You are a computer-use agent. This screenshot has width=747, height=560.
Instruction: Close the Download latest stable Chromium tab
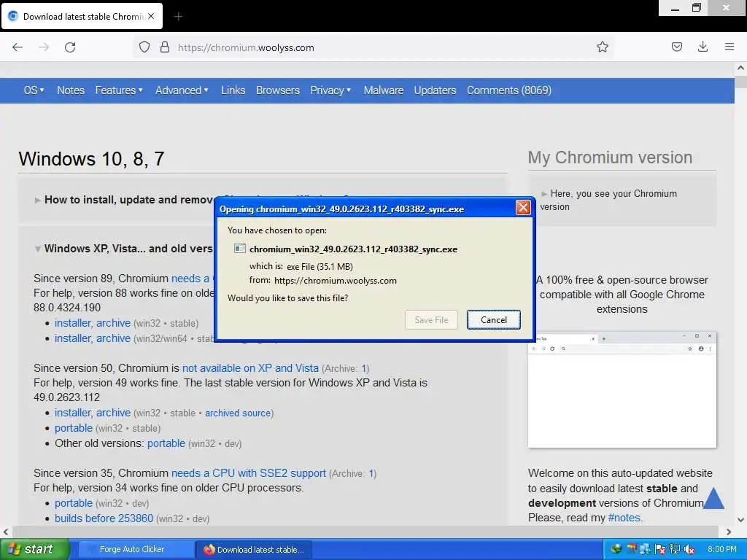pos(151,16)
